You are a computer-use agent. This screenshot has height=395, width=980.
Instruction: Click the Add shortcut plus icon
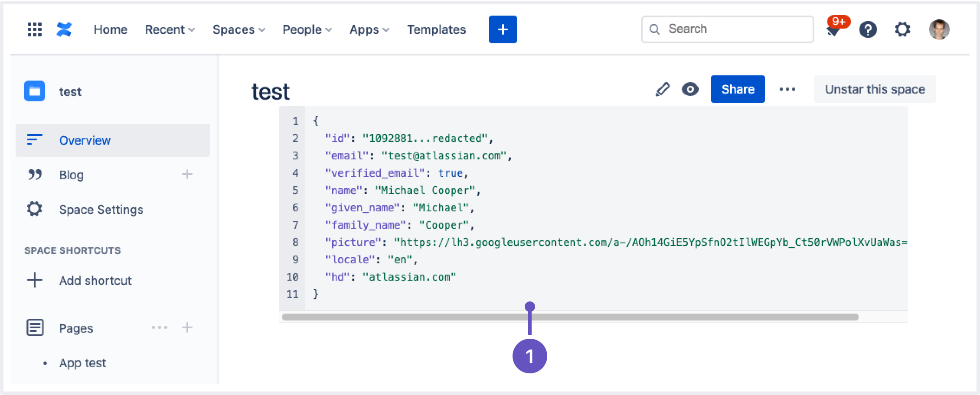click(x=35, y=280)
